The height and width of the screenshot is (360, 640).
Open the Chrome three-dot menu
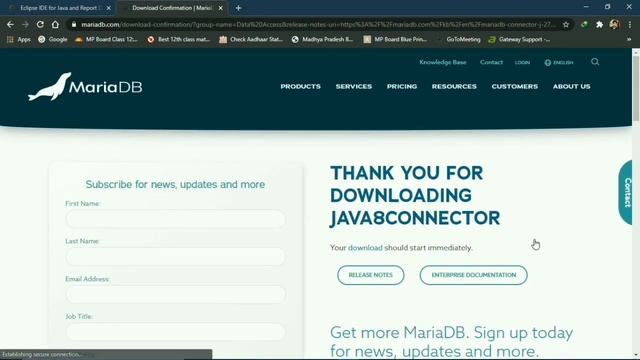click(x=630, y=24)
